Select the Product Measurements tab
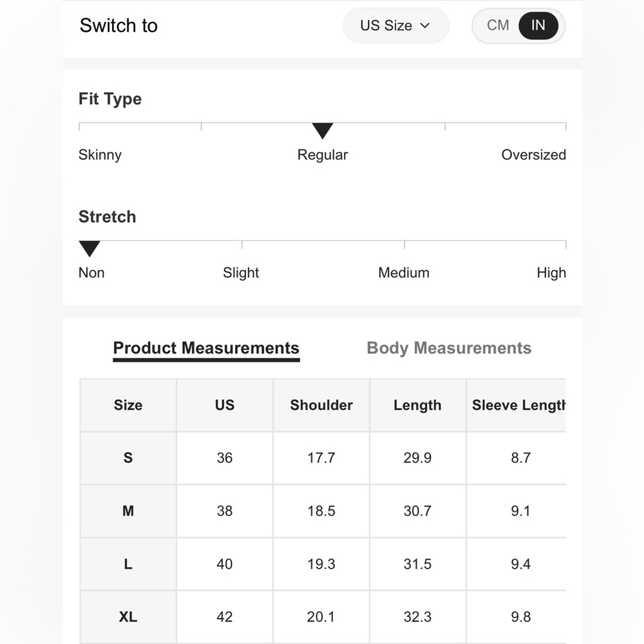The width and height of the screenshot is (644, 644). click(206, 348)
